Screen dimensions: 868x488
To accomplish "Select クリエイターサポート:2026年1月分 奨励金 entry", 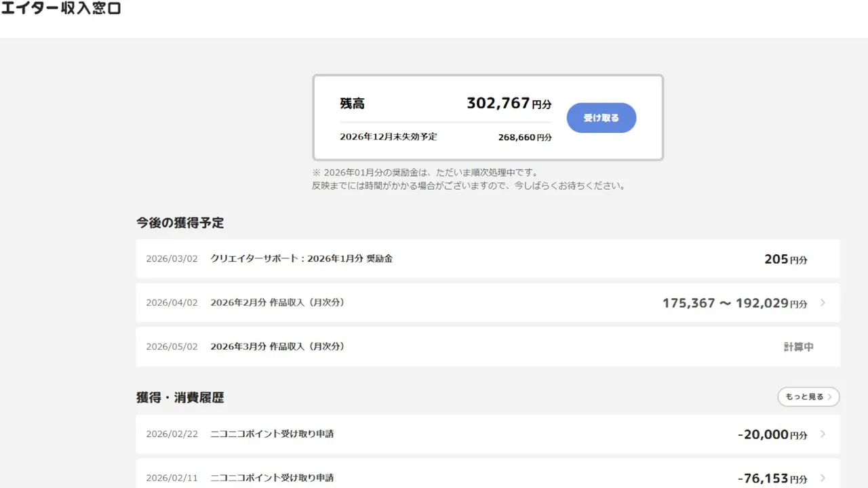I will [x=302, y=259].
